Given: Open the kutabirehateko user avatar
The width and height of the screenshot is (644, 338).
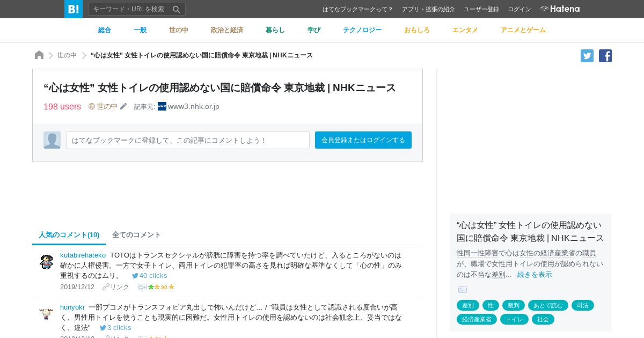Looking at the screenshot, I should 46,262.
